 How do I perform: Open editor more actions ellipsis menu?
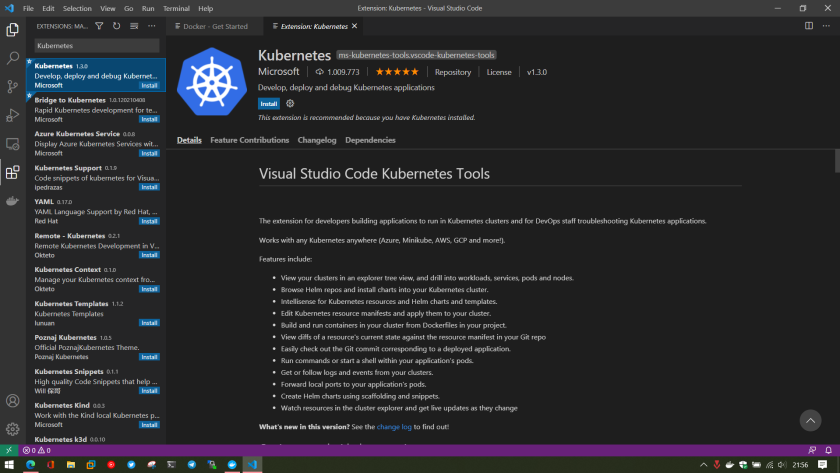pos(825,26)
